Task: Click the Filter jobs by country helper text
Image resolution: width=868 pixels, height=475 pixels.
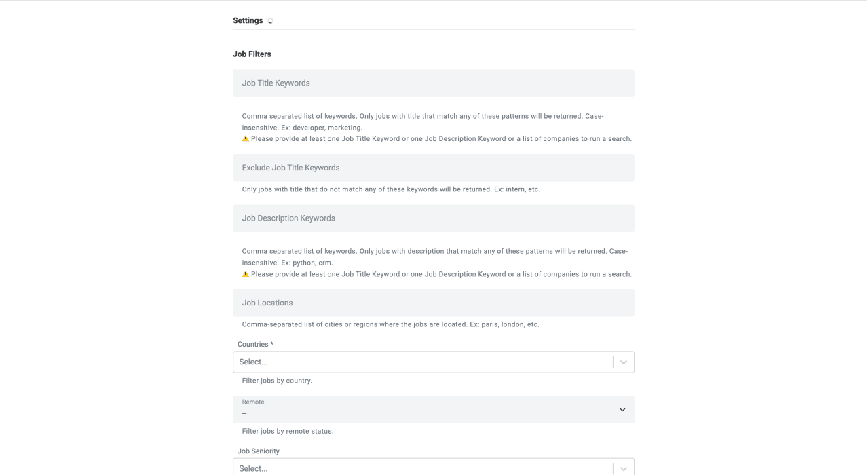Action: point(276,380)
